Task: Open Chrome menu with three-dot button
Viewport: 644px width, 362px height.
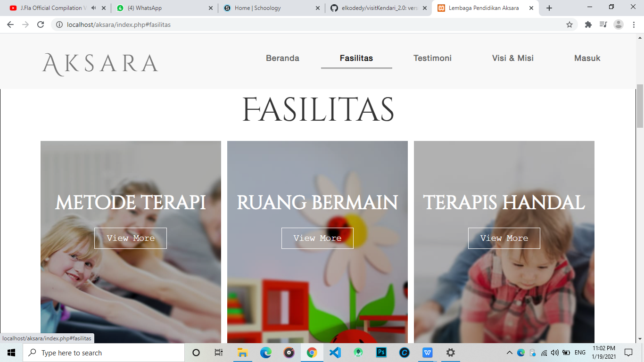Action: (x=634, y=25)
